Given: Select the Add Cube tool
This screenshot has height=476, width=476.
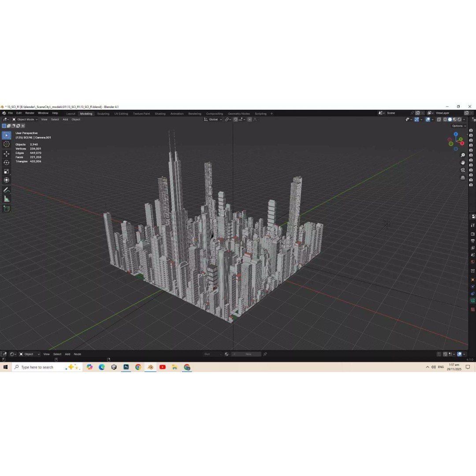Looking at the screenshot, I should tap(6, 208).
